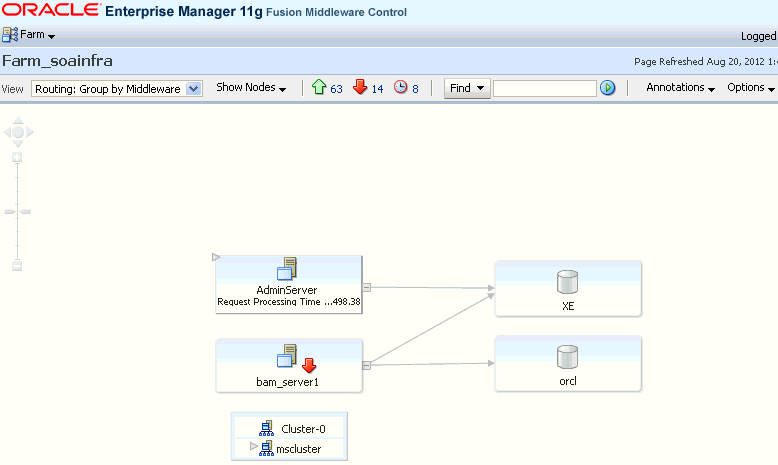Click the zoom slider handle
This screenshot has width=778, height=465.
tap(17, 211)
